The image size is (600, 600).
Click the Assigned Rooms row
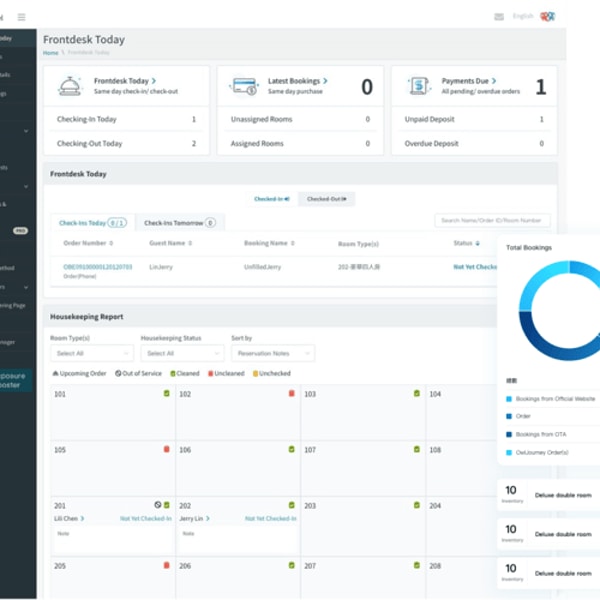click(300, 143)
